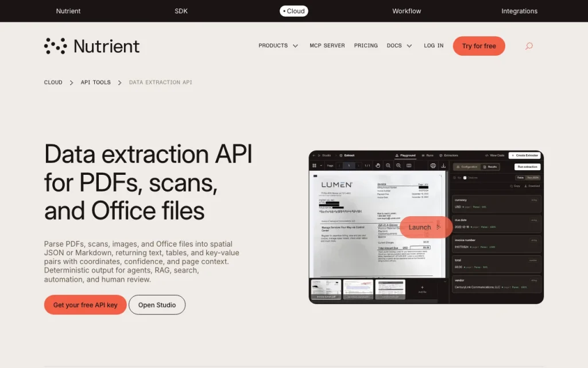Viewport: 588px width, 368px height.
Task: Switch to the Raw JSON view toggle
Action: 533,178
